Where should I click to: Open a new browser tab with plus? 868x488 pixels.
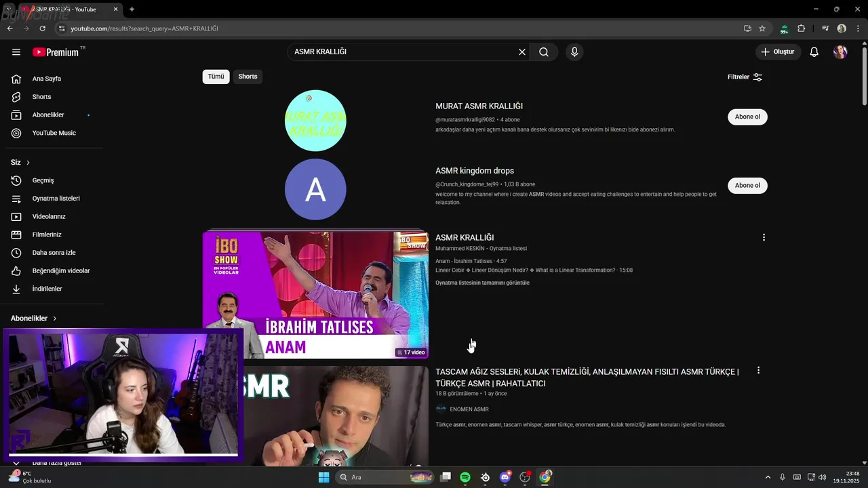132,9
